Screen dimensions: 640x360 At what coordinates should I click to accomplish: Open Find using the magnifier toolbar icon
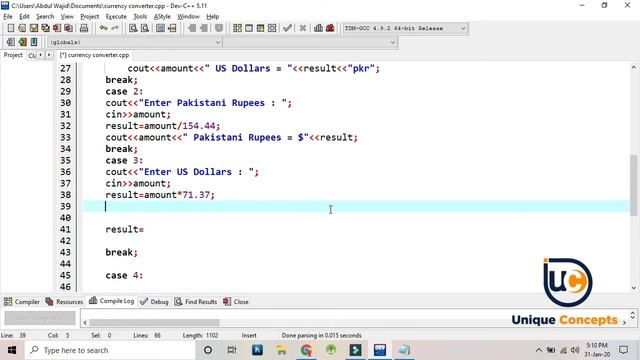[x=133, y=28]
